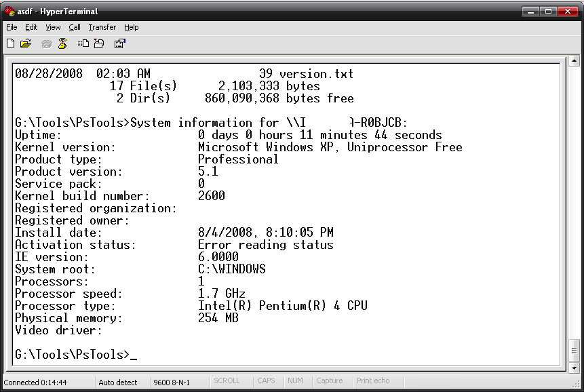This screenshot has width=584, height=392.
Task: Click the 'Auto detect' status bar entry
Action: (118, 383)
